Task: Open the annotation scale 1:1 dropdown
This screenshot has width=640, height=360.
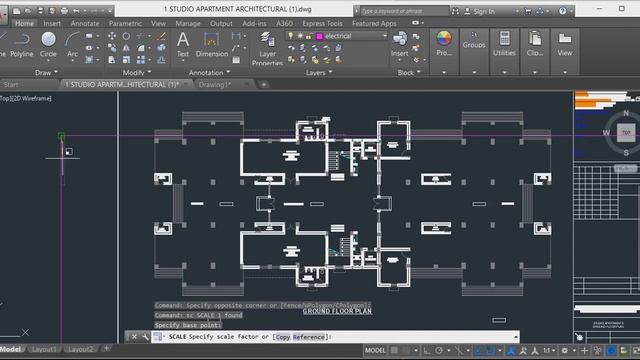Action: 549,351
